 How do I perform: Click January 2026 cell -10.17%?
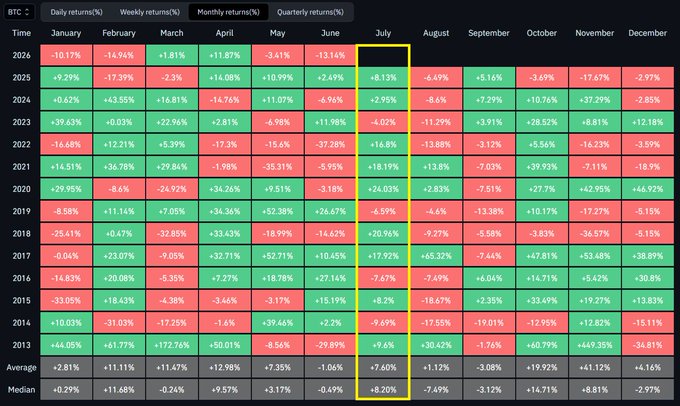point(66,55)
